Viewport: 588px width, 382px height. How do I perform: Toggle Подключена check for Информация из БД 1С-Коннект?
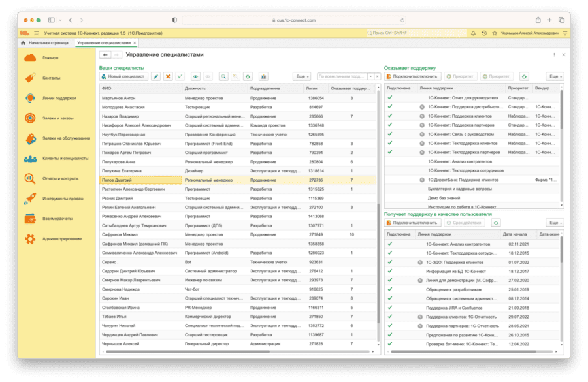[x=390, y=271]
